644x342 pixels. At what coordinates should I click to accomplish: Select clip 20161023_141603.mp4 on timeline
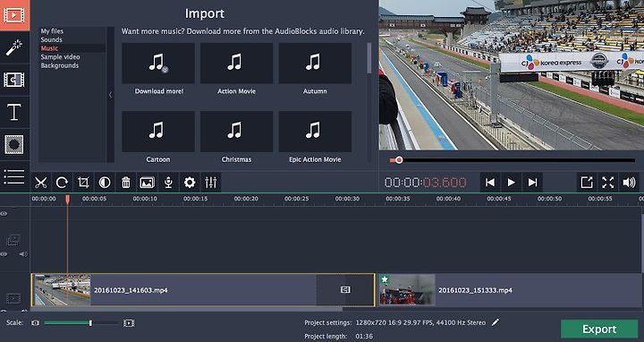tap(203, 290)
